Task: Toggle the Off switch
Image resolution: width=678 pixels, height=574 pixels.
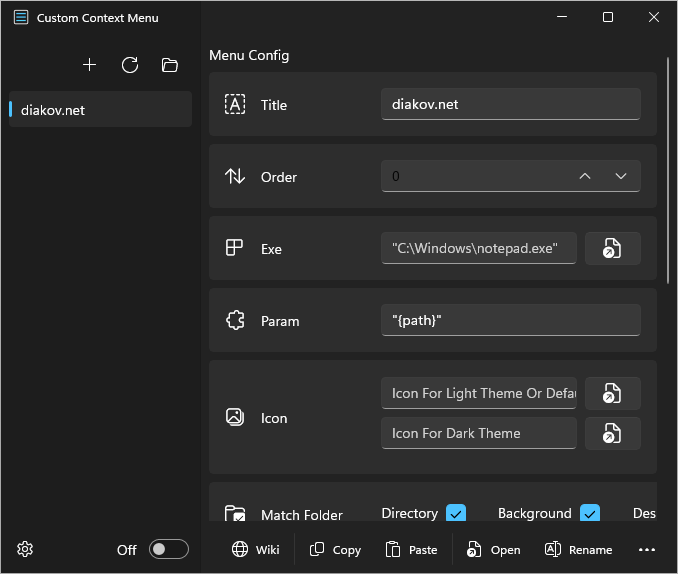Action: click(x=168, y=549)
